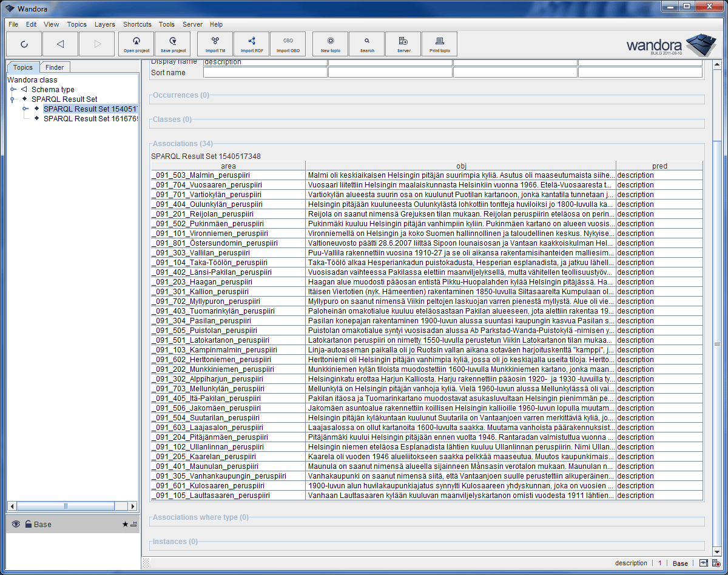Screen dimensions: 728x575
Task: Open a project using the Open project icon
Action: [136, 44]
